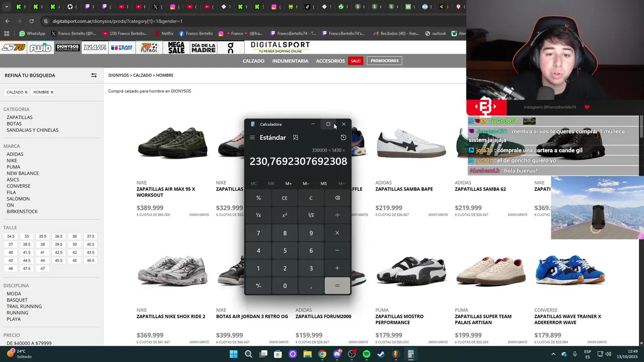Click the reciprocal 1/x calculator key
Screen dimensions: 644x362
point(259,215)
